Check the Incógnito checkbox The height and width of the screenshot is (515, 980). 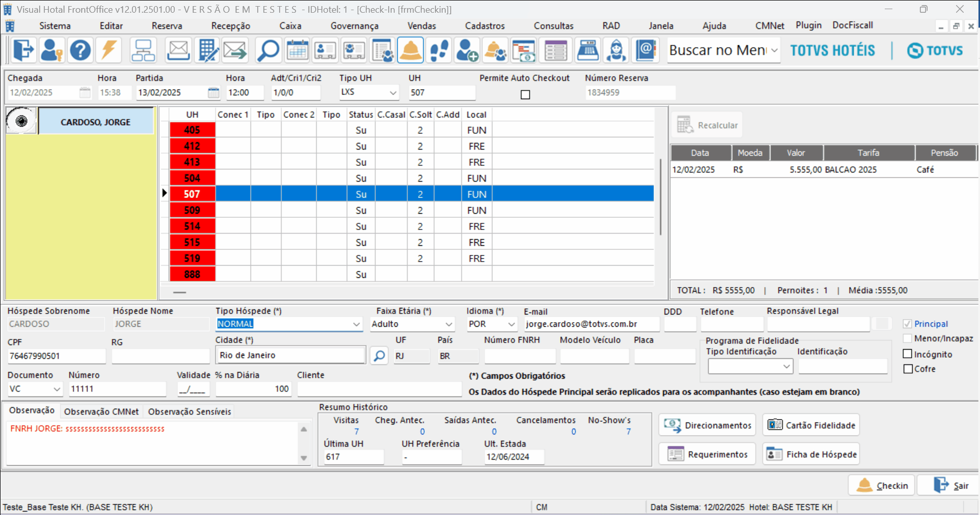[908, 354]
